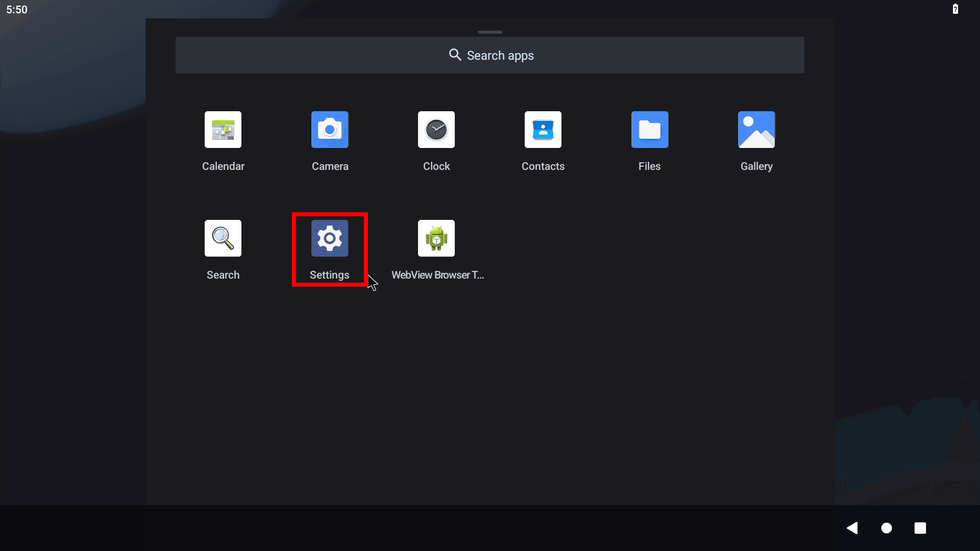
Task: Open the Calendar app icon
Action: [x=223, y=130]
